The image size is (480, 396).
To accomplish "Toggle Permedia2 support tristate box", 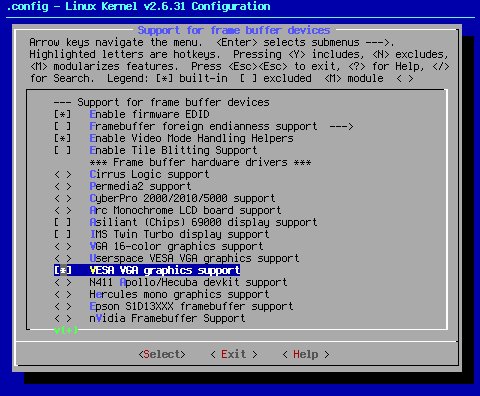I will tap(62, 186).
